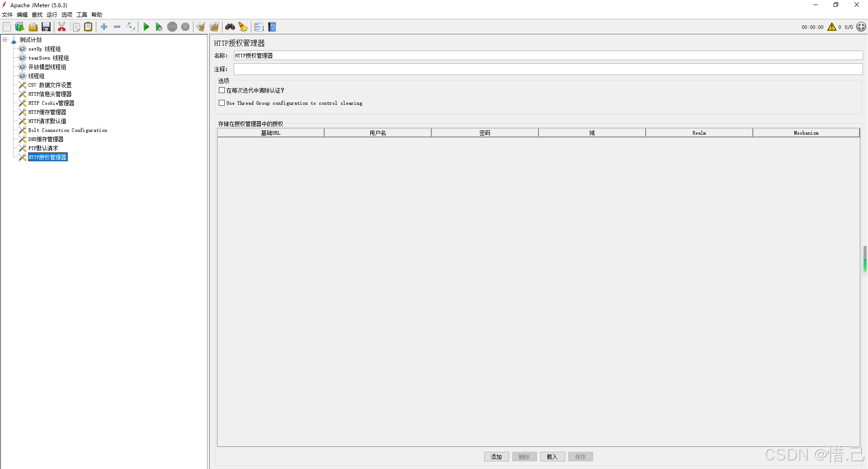The image size is (868, 469).
Task: Open the Templates icon in toolbar
Action: pyautogui.click(x=19, y=27)
